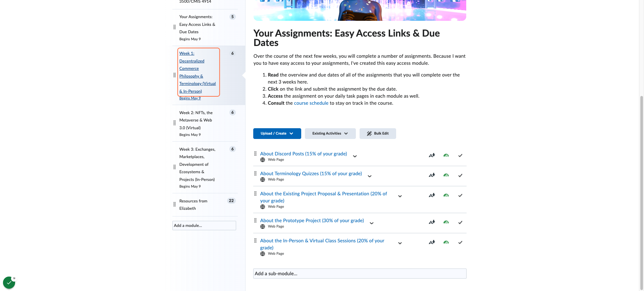Image resolution: width=644 pixels, height=291 pixels.
Task: Expand options chevron for About Discord Posts
Action: point(355,156)
